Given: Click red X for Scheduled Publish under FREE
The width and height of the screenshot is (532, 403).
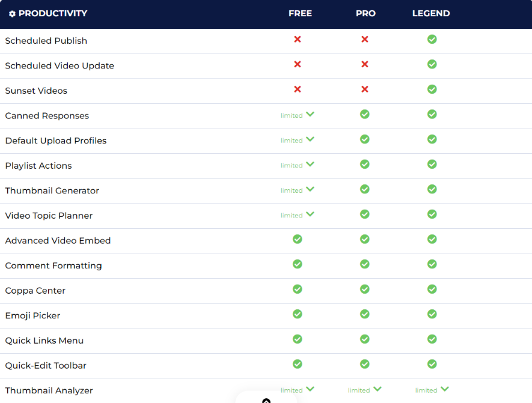Looking at the screenshot, I should pos(298,39).
